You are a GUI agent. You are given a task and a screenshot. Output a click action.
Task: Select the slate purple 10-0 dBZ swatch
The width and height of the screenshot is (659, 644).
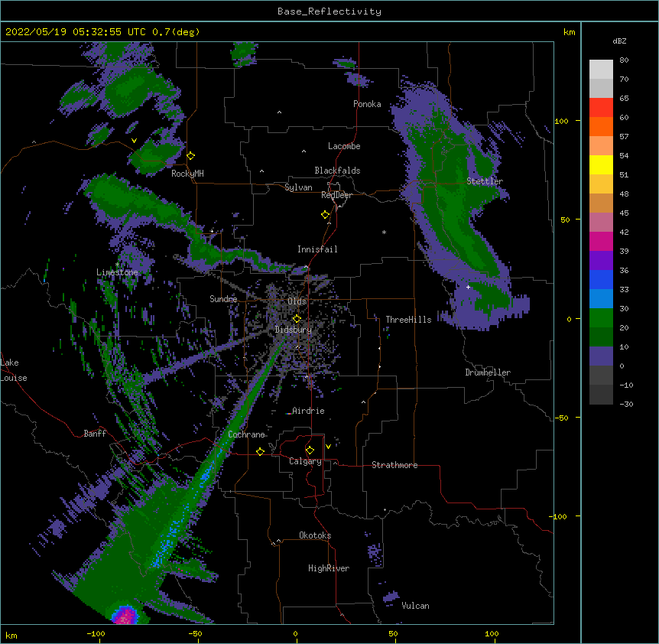pos(601,356)
